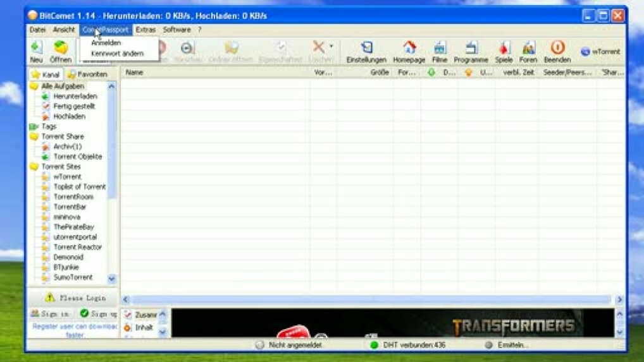
Task: Click the sidebar scroll down arrow
Action: [x=112, y=278]
